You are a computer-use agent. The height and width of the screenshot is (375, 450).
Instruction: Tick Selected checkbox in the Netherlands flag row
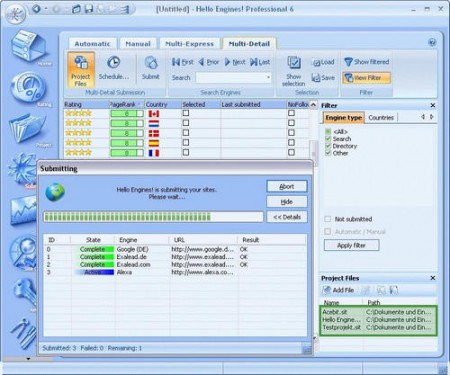pyautogui.click(x=186, y=123)
